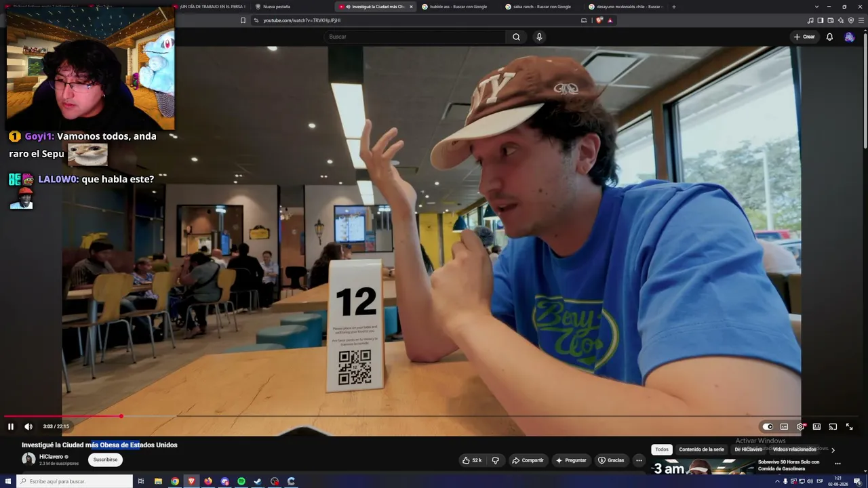Show hidden system tray icons
This screenshot has height=488, width=868.
[x=777, y=481]
